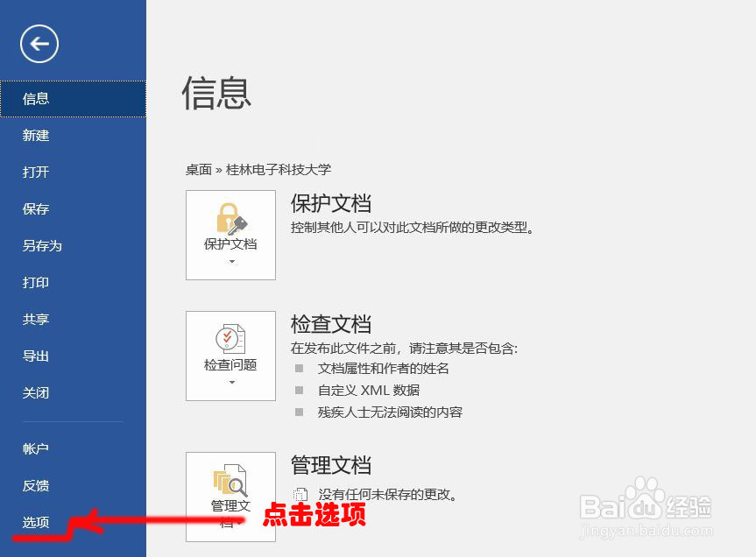
Task: Open 另存为 to save a copy
Action: pyautogui.click(x=41, y=245)
